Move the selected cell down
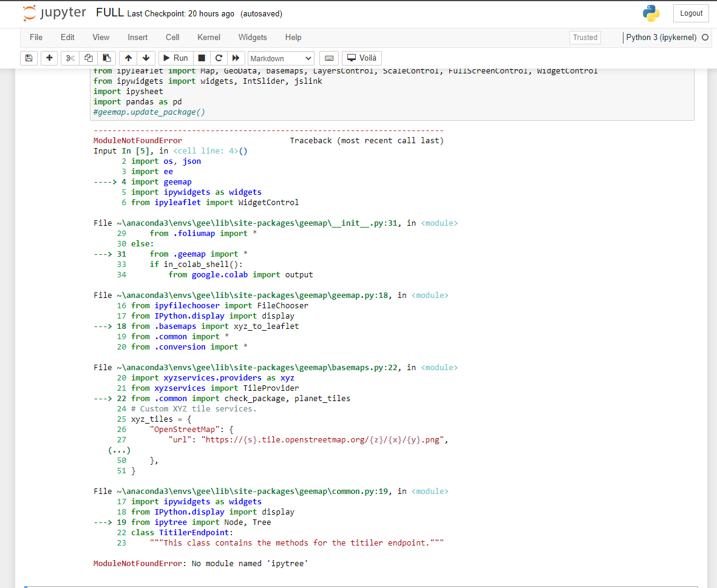 [x=145, y=58]
